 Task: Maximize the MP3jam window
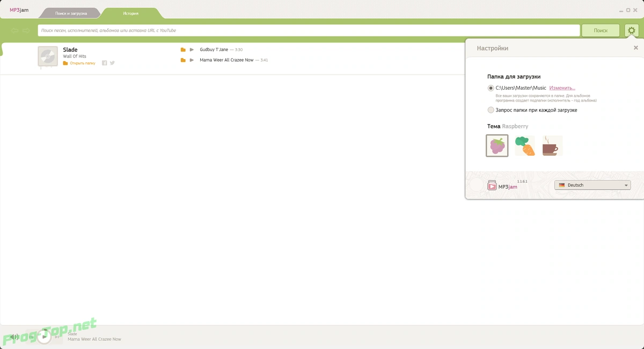(627, 10)
